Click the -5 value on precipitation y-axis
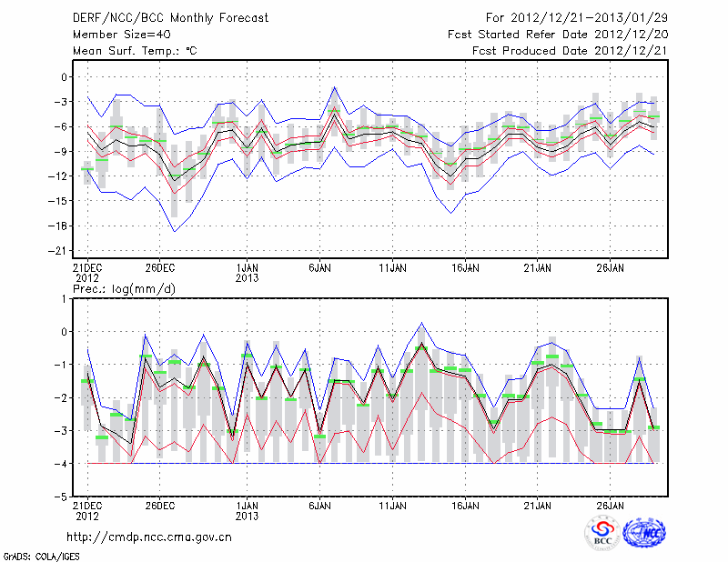728x562 pixels. (62, 497)
